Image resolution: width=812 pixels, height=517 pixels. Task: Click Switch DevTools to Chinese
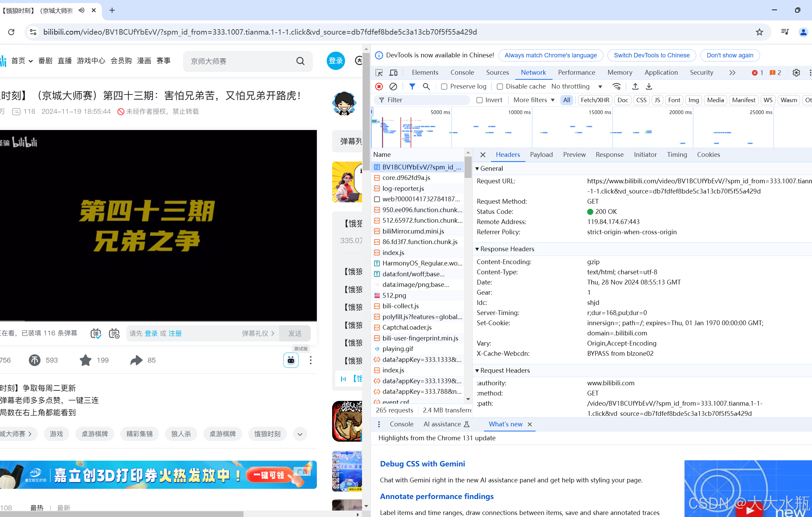(651, 55)
